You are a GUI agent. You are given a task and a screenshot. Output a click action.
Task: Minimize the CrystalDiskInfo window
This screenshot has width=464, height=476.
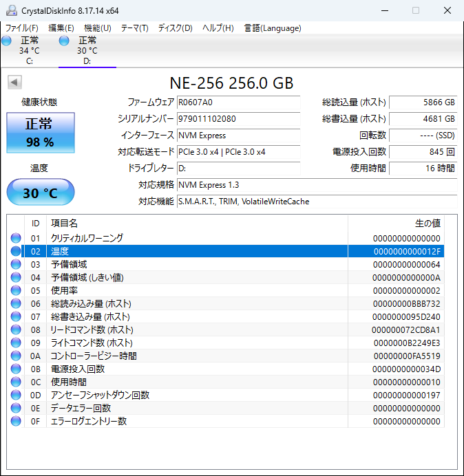click(385, 10)
